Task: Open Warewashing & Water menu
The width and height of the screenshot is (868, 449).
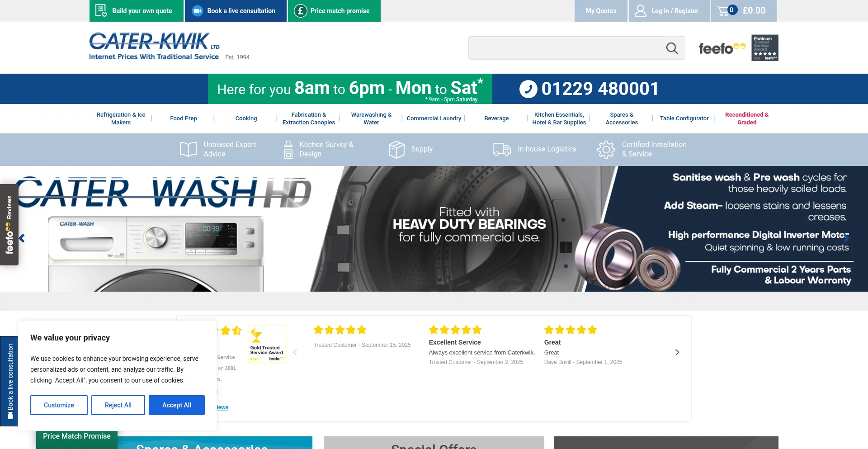Action: [371, 118]
